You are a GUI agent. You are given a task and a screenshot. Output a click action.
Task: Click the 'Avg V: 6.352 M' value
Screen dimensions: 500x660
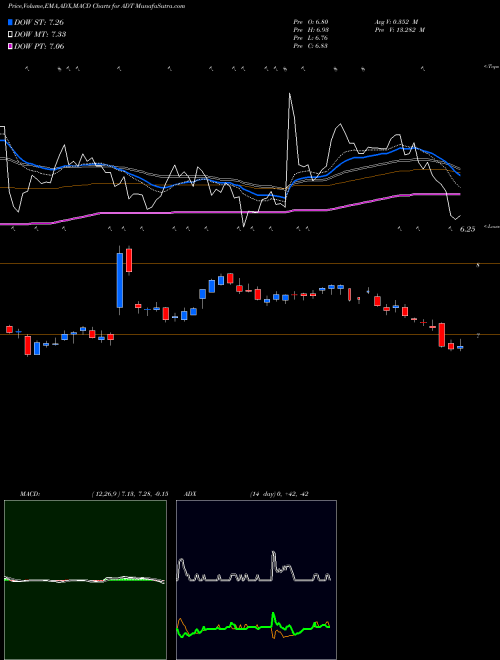point(396,22)
